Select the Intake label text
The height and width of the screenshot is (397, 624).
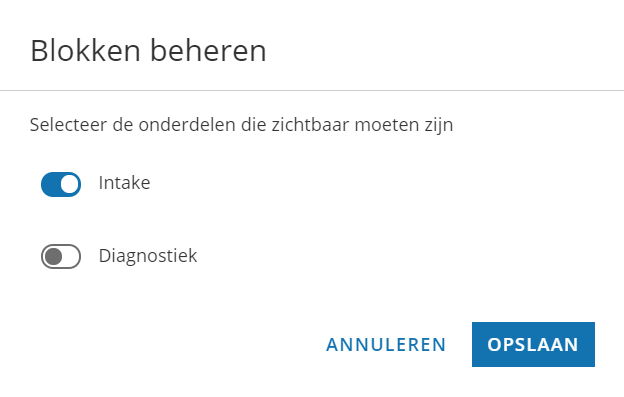point(125,183)
